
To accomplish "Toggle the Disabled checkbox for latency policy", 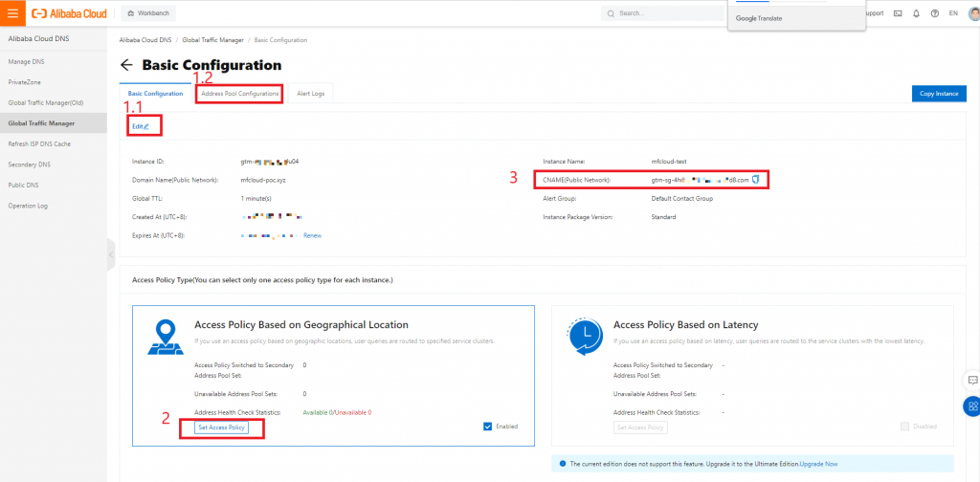I will (x=905, y=427).
